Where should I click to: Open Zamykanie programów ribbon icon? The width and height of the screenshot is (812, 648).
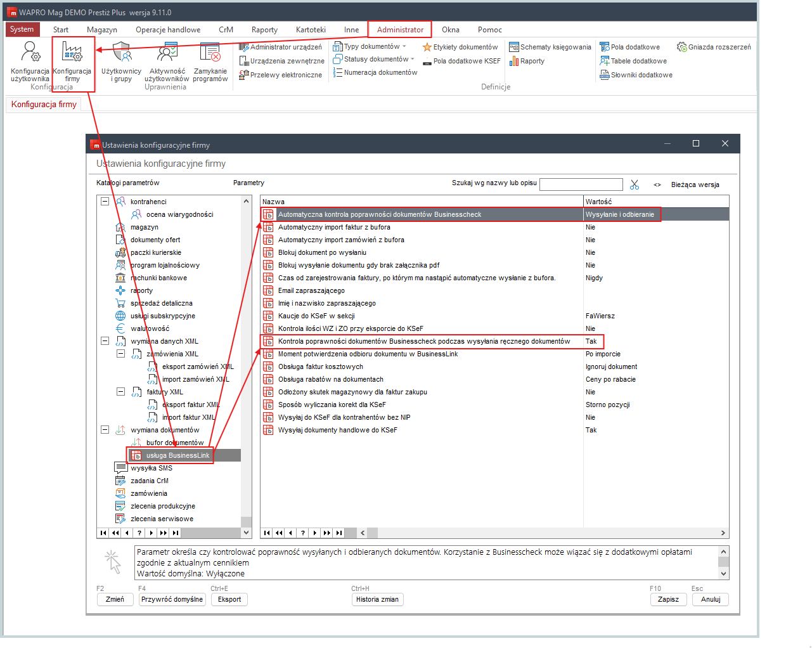pyautogui.click(x=210, y=62)
